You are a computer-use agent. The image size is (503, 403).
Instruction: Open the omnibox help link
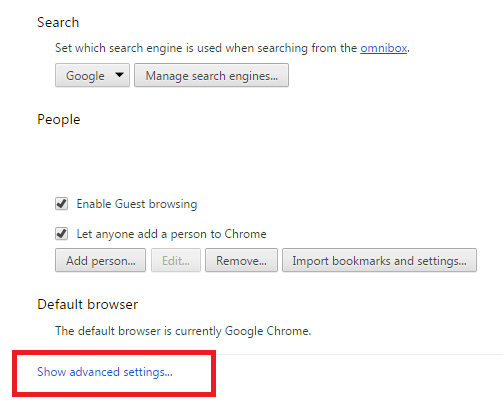click(x=383, y=48)
